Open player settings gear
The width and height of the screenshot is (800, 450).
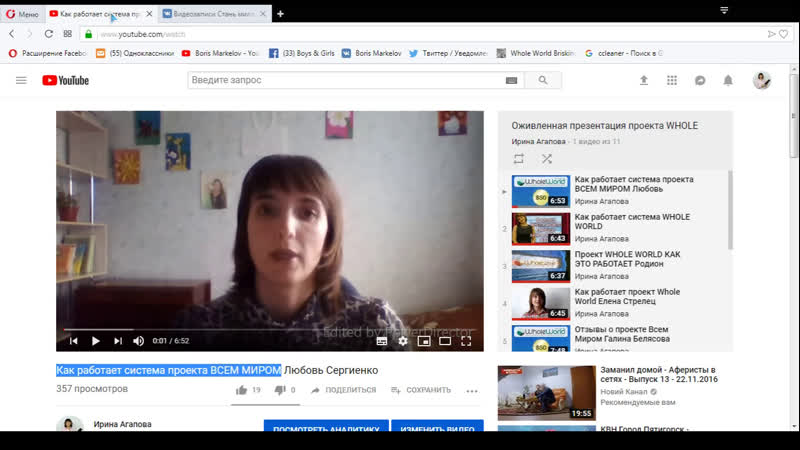[x=403, y=341]
